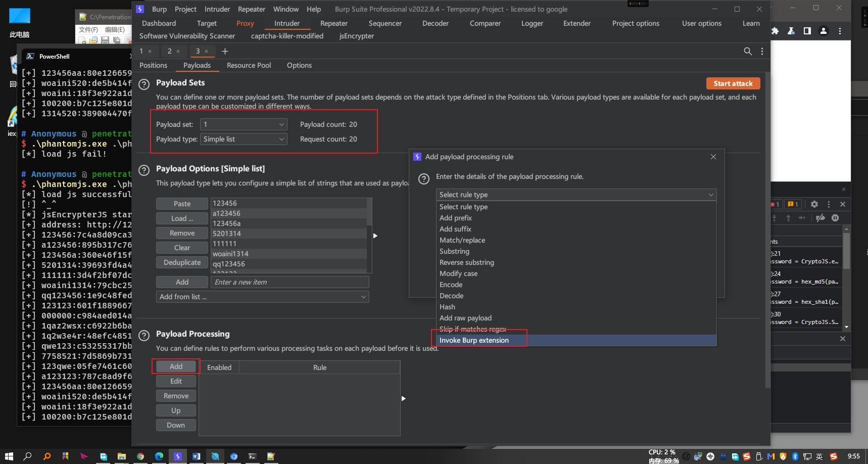
Task: Select payload 5201314 in list
Action: (x=288, y=234)
